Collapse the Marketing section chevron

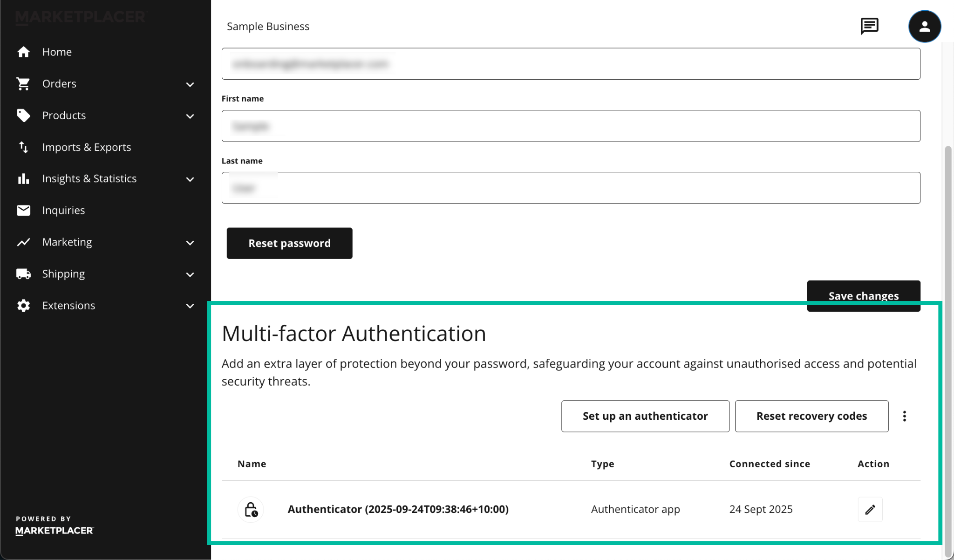point(190,242)
